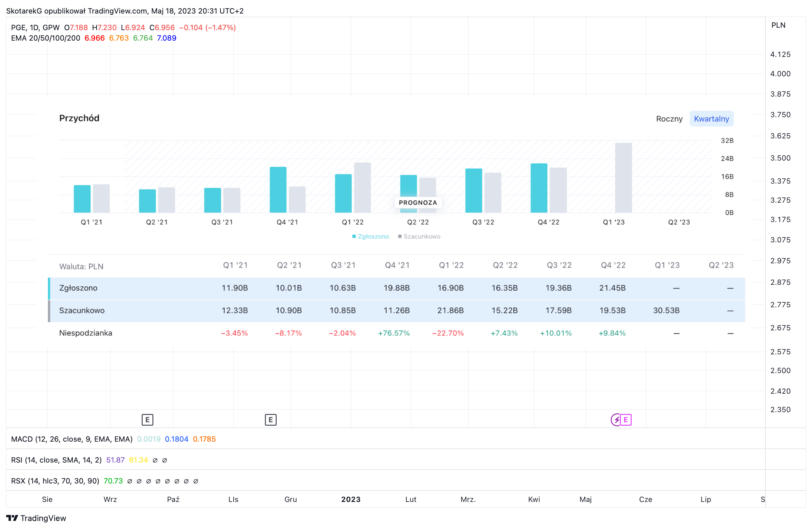Open the RSI indicator legend
The height and width of the screenshot is (529, 812).
pos(56,460)
